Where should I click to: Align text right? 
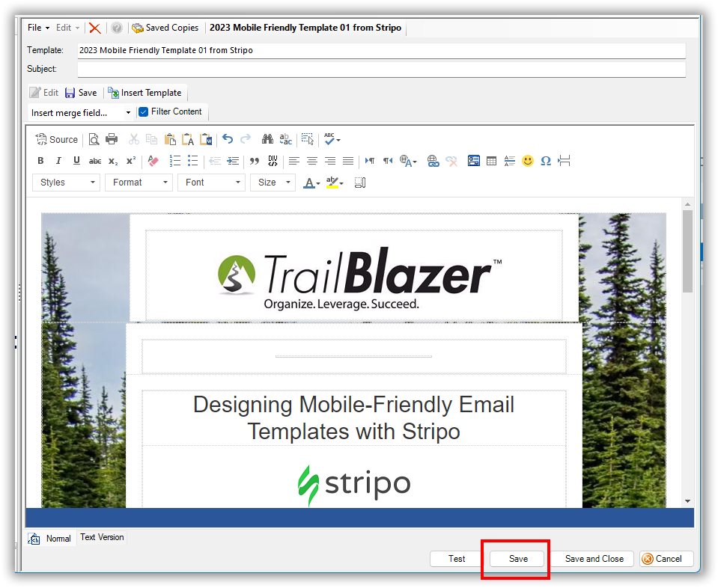click(x=330, y=161)
